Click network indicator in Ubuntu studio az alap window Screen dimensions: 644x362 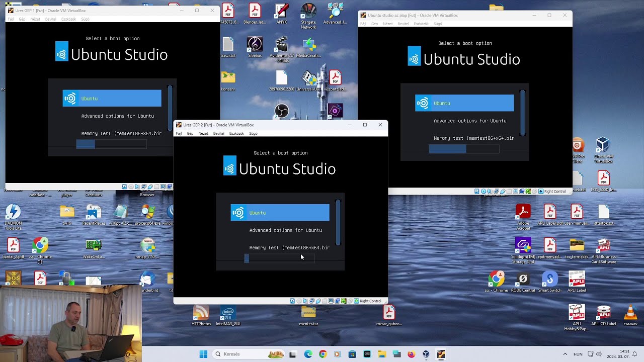pos(496,191)
